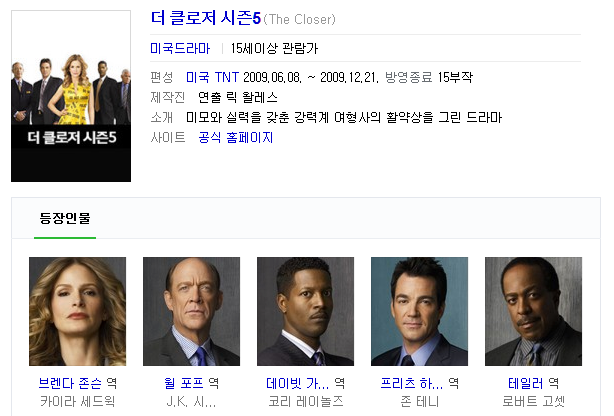Select the 등장인물 tab

pyautogui.click(x=65, y=218)
